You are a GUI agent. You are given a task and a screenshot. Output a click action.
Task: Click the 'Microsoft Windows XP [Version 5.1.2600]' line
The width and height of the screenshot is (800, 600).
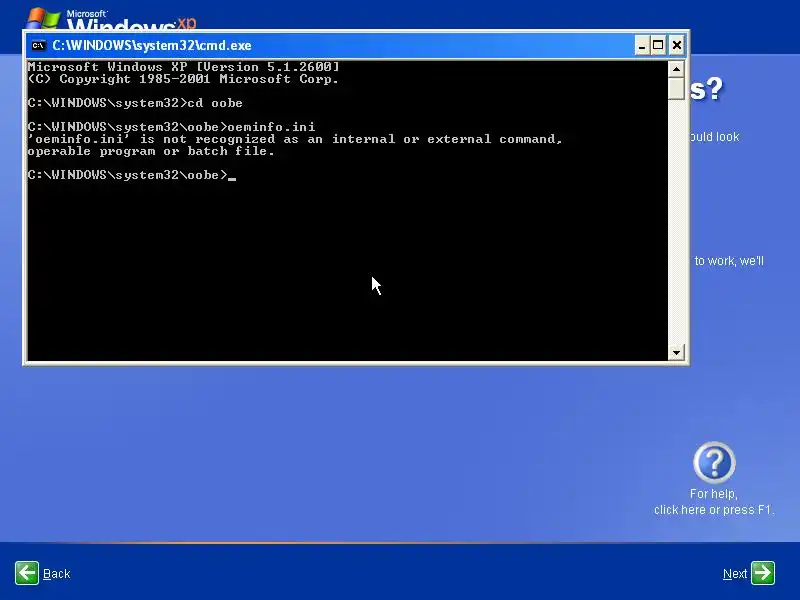[184, 67]
